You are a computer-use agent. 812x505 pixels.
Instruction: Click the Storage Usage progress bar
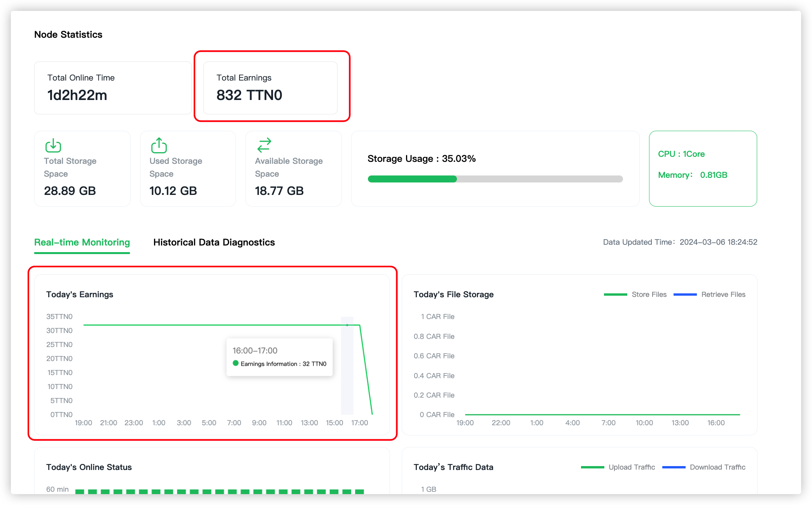pos(495,179)
